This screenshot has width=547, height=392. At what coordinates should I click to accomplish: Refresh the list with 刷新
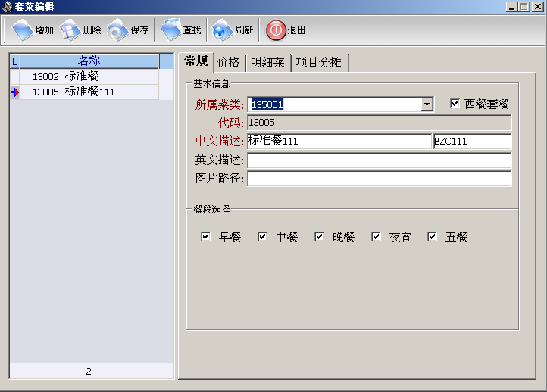(x=233, y=30)
